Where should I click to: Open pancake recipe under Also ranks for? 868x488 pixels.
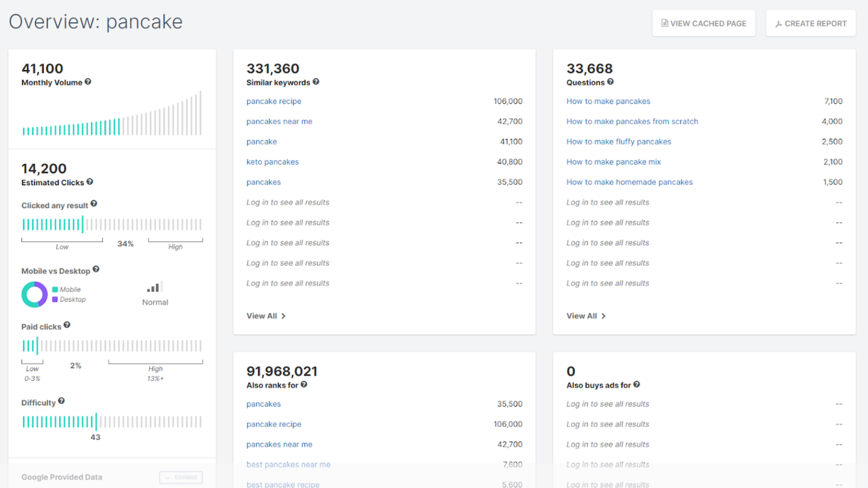(x=274, y=424)
